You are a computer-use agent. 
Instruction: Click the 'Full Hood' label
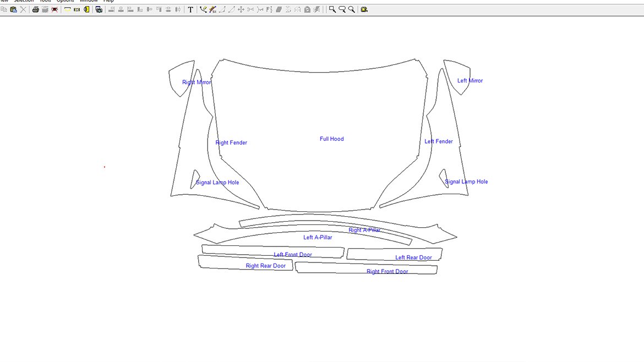pos(332,139)
